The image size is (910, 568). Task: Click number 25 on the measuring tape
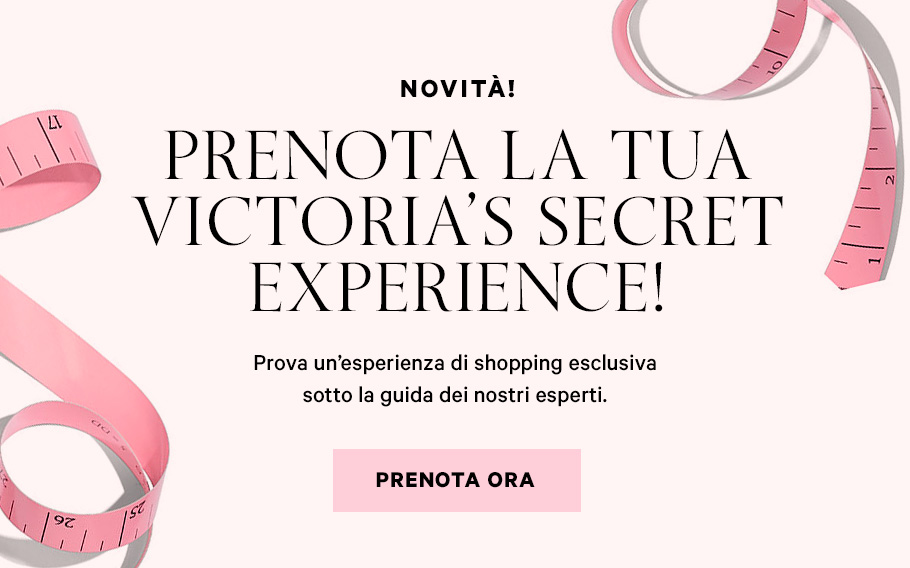137,511
